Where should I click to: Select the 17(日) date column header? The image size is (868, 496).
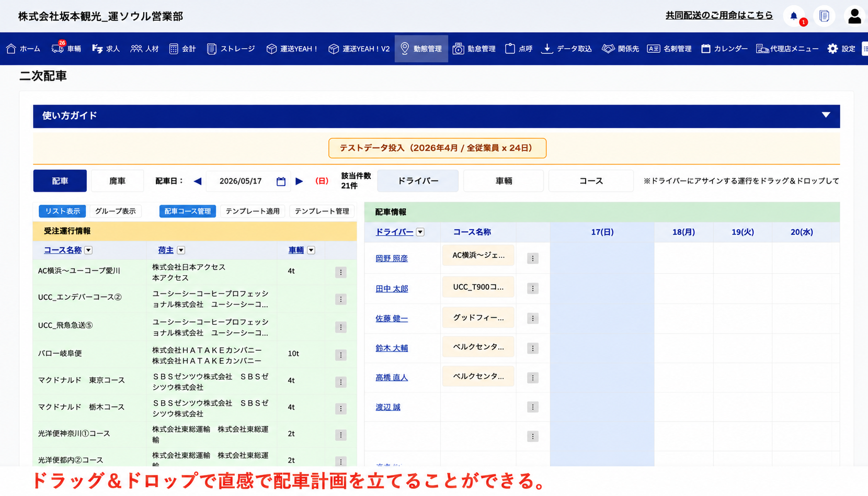(602, 232)
